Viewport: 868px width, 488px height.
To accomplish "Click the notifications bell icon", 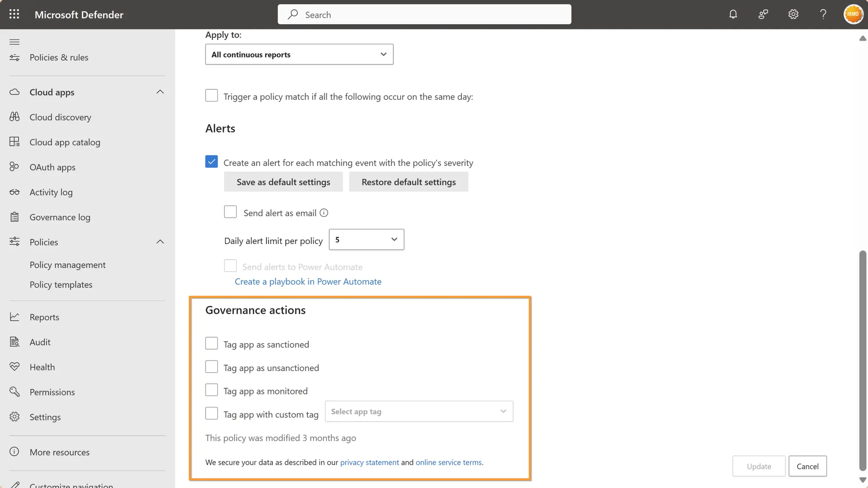I will pyautogui.click(x=733, y=14).
